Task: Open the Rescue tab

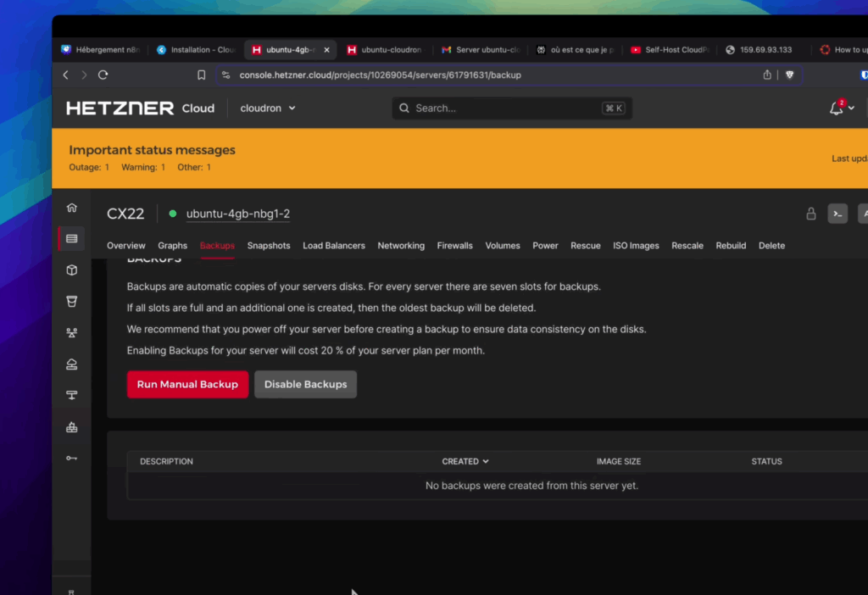Action: coord(585,246)
